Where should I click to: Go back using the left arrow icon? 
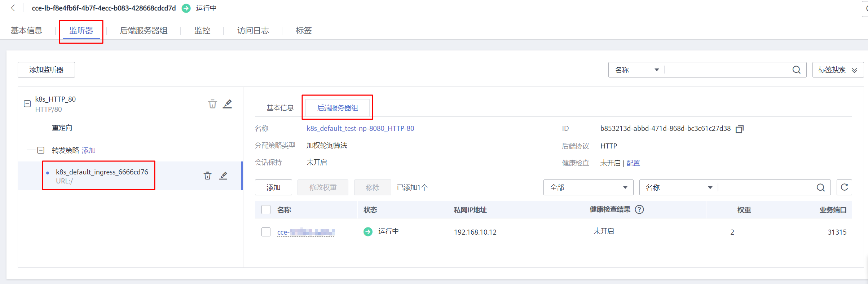coord(13,8)
